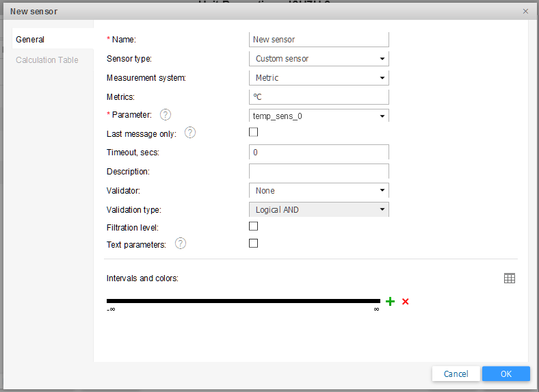This screenshot has height=392, width=539.
Task: Check the Text parameters checkbox
Action: [x=253, y=244]
